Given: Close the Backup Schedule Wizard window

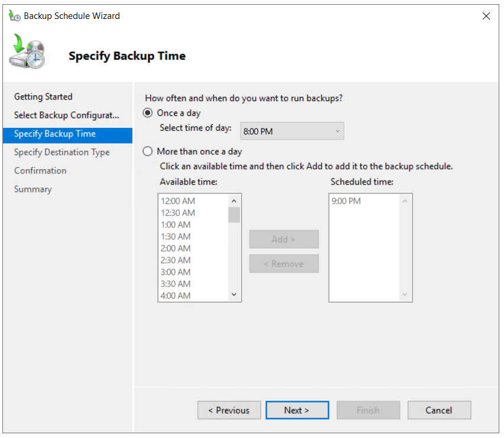Looking at the screenshot, I should [x=486, y=16].
